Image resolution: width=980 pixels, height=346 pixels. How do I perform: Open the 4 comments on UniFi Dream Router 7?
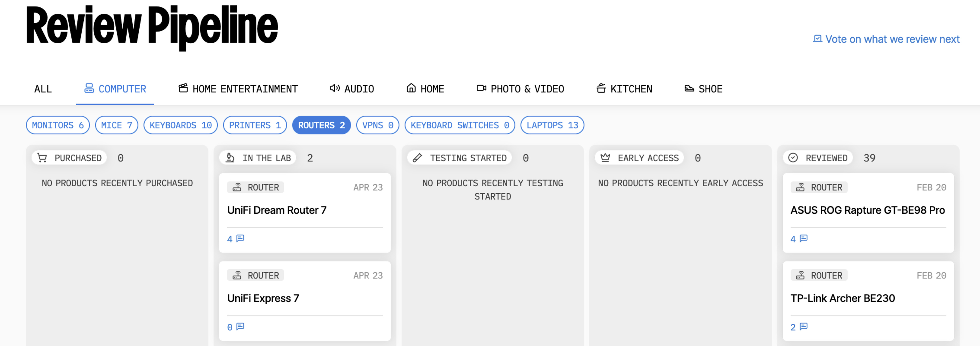(236, 239)
